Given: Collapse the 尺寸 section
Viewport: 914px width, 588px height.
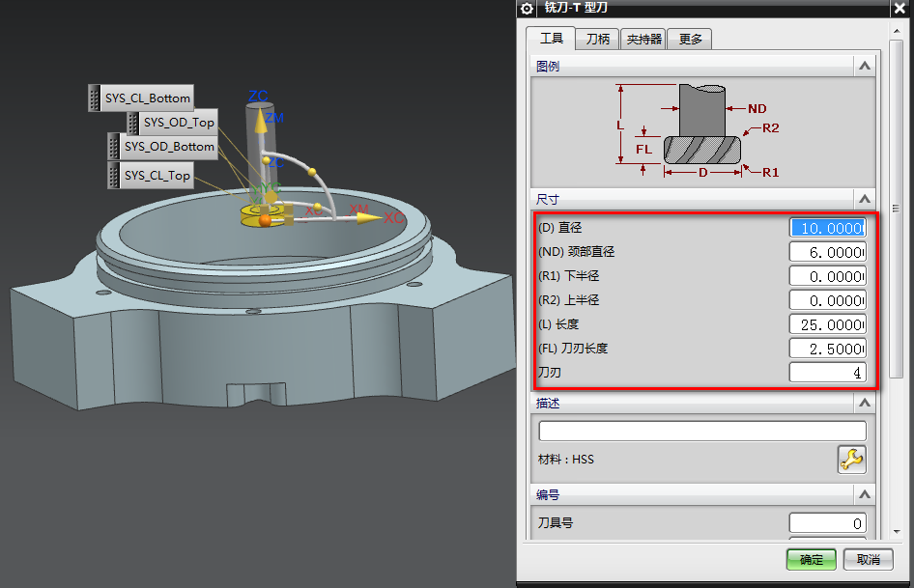Looking at the screenshot, I should click(x=864, y=199).
